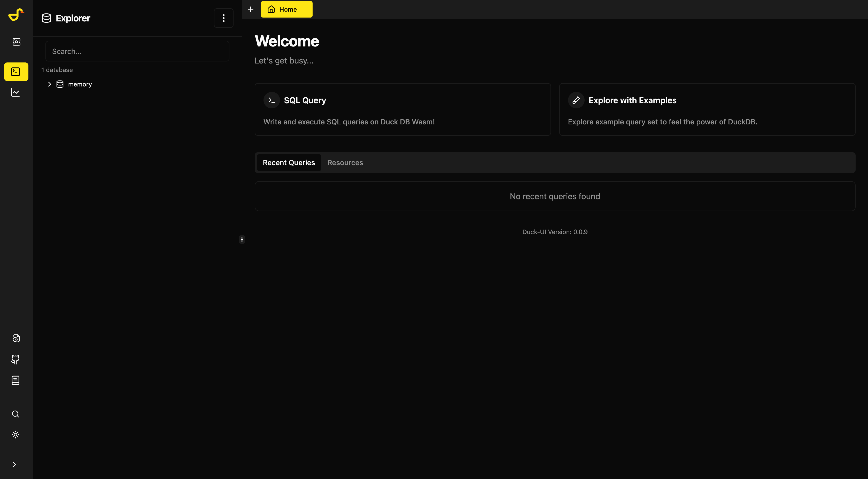This screenshot has width=868, height=479.
Task: Switch to the Home tab
Action: [x=287, y=10]
